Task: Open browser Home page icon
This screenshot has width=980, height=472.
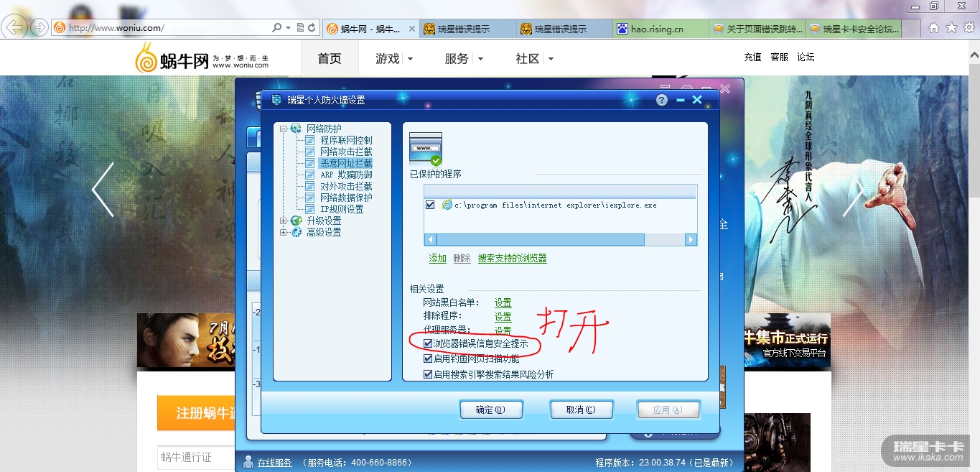Action: [934, 28]
